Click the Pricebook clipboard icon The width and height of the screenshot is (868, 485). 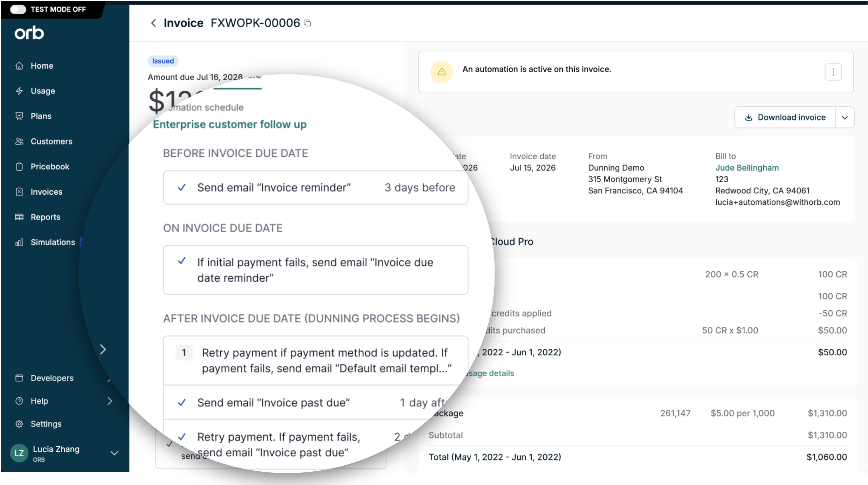(x=19, y=167)
